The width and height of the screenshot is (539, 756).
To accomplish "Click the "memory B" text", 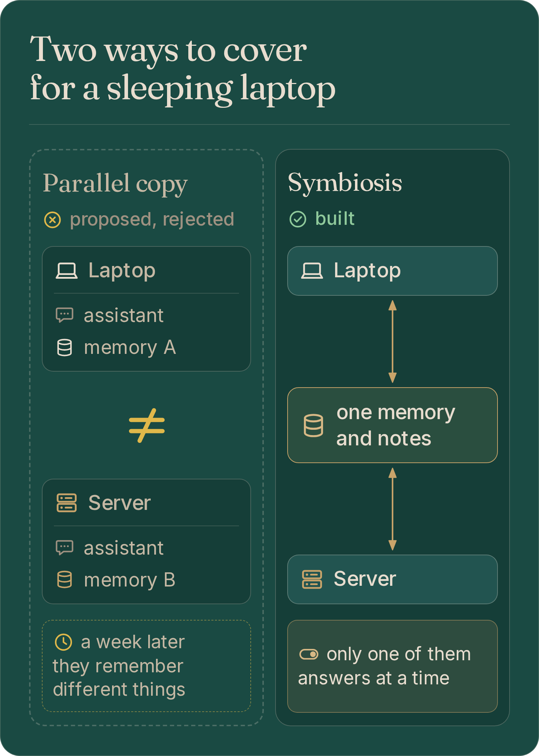I will [130, 580].
